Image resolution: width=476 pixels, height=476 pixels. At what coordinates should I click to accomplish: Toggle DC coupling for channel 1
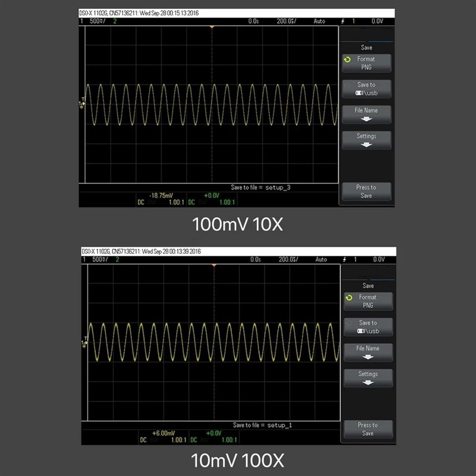click(141, 202)
